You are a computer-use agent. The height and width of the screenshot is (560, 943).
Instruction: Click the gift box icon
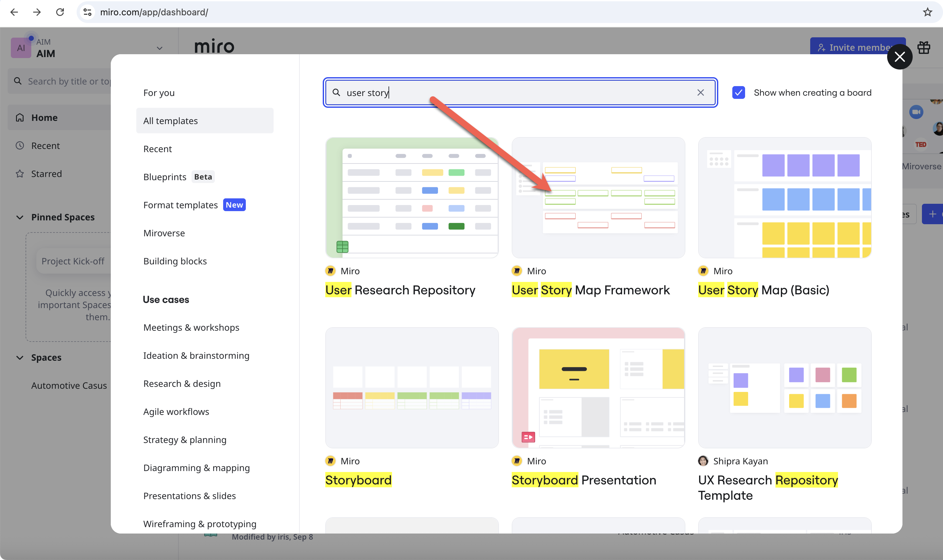(x=923, y=48)
